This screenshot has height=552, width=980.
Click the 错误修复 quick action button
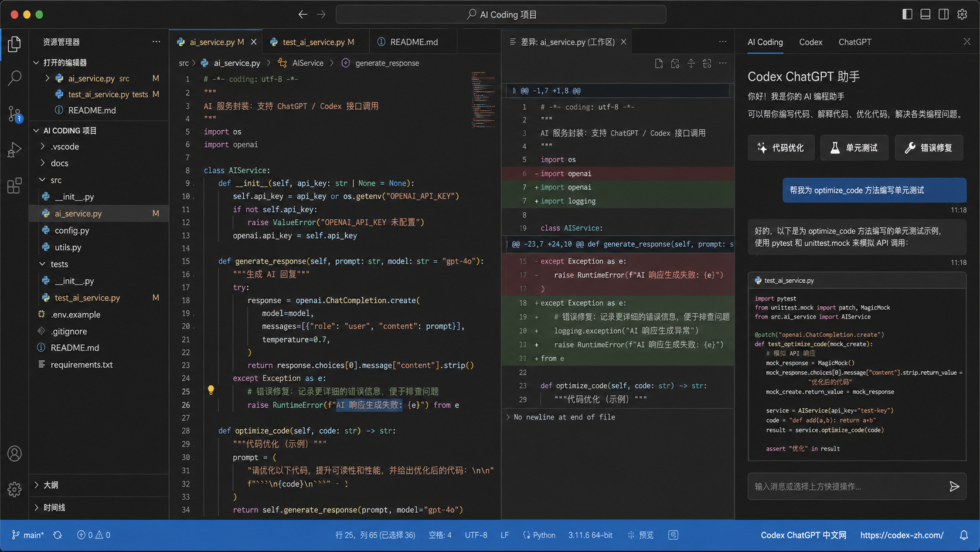(x=929, y=148)
